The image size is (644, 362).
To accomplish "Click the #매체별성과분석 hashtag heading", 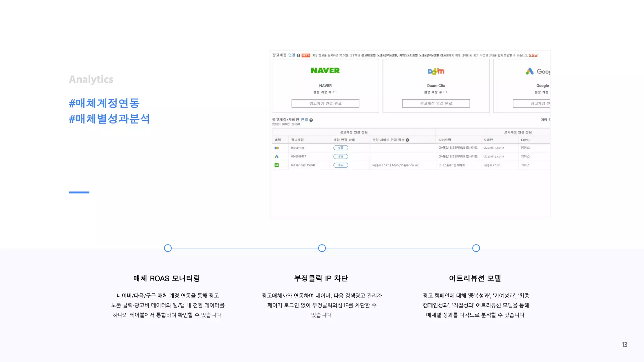I will click(x=109, y=119).
